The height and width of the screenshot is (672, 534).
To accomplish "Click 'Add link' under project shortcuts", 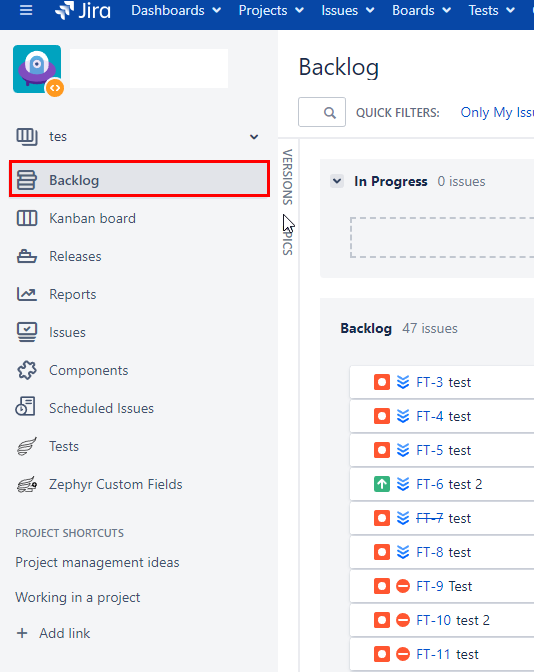I will pyautogui.click(x=64, y=633).
